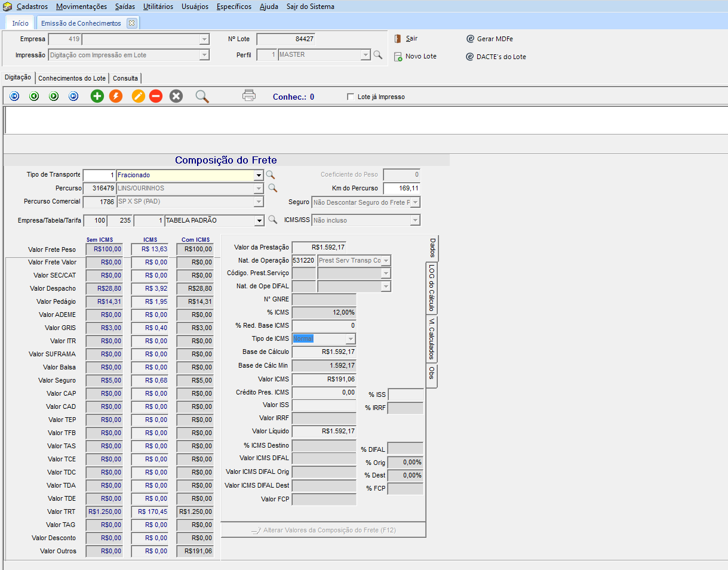The height and width of the screenshot is (570, 728).
Task: Open the TABELA PADRÃO dropdown
Action: point(259,221)
